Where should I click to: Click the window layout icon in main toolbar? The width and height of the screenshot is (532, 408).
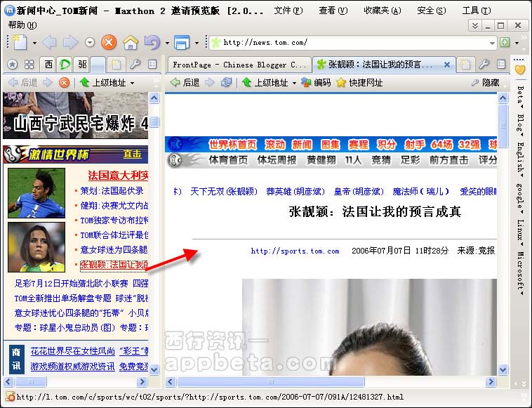click(x=182, y=42)
